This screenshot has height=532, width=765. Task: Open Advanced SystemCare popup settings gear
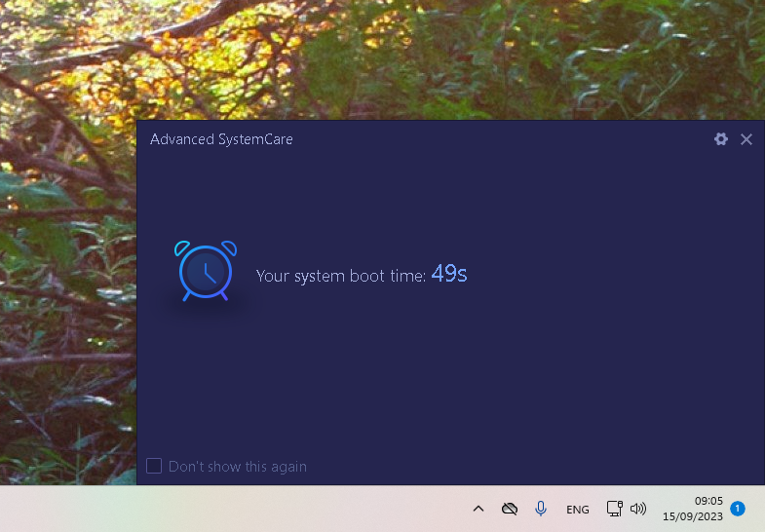click(720, 139)
